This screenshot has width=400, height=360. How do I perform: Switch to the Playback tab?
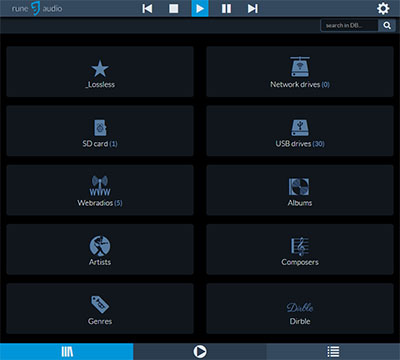point(200,352)
